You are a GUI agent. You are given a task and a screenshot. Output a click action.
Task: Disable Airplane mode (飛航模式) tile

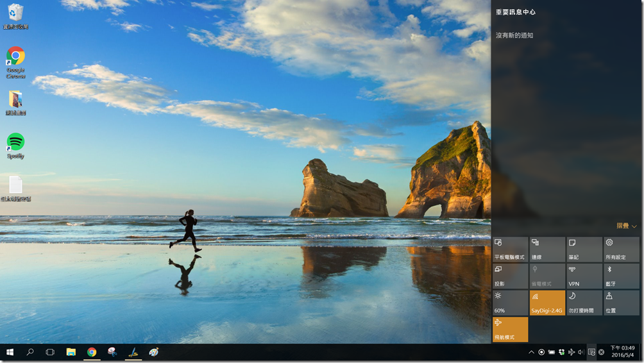pyautogui.click(x=510, y=329)
